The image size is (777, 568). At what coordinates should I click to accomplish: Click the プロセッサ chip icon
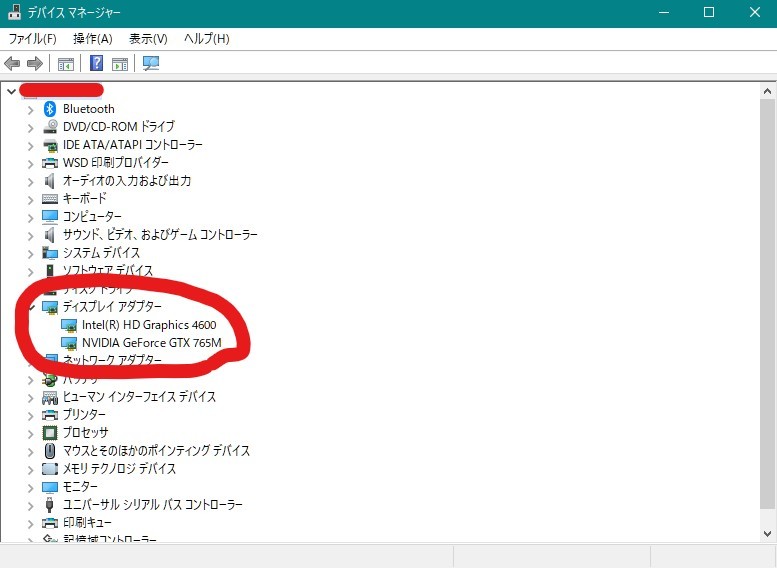(x=50, y=433)
